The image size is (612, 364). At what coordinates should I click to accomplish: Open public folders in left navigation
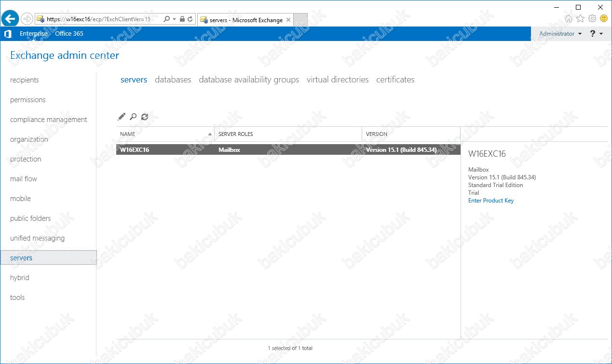(x=30, y=218)
